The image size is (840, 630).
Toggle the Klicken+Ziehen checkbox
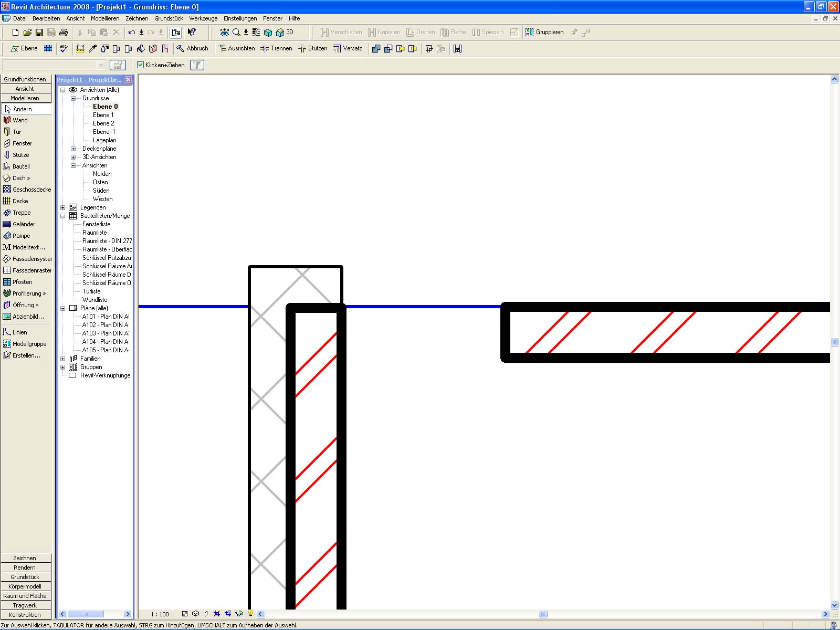140,65
